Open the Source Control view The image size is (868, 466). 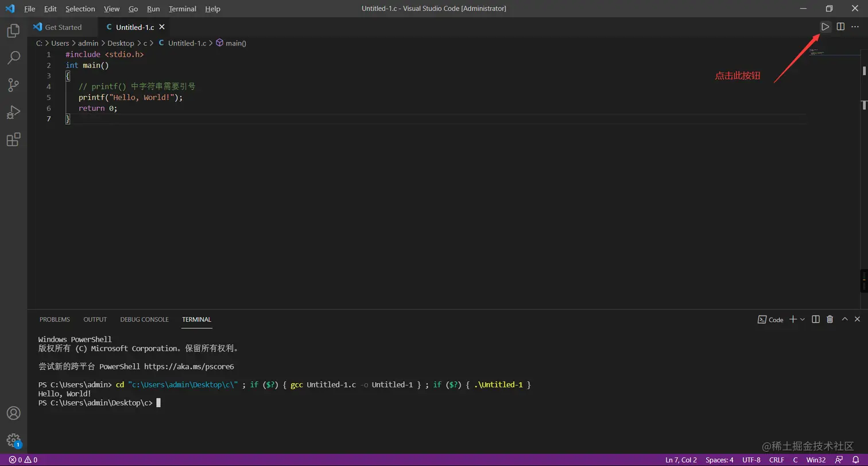point(13,85)
